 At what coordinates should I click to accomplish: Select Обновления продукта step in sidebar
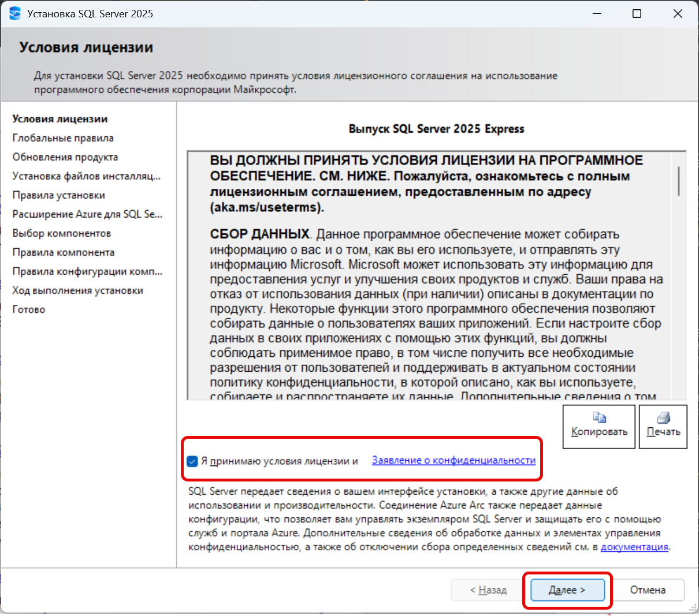click(65, 157)
